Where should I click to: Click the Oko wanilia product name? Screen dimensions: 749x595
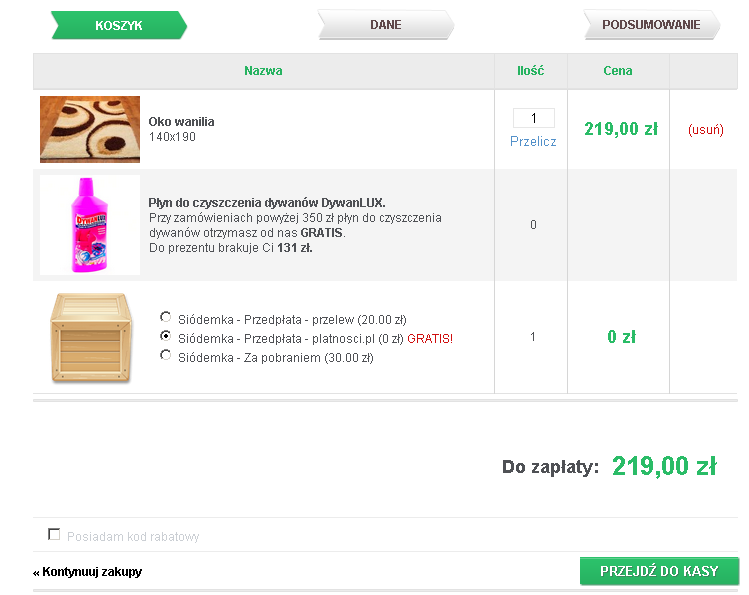pos(181,122)
